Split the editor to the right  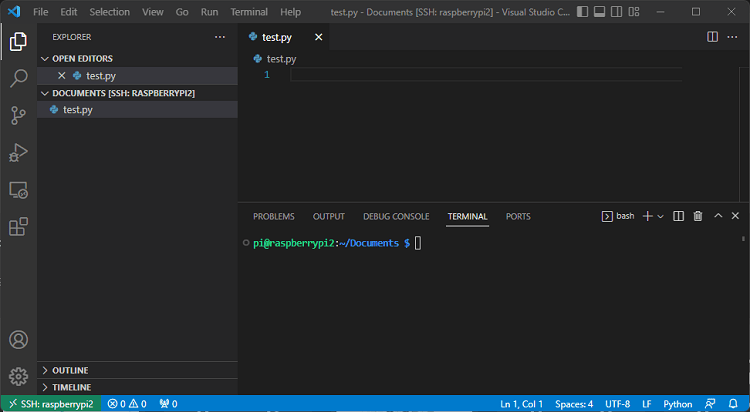tap(712, 37)
